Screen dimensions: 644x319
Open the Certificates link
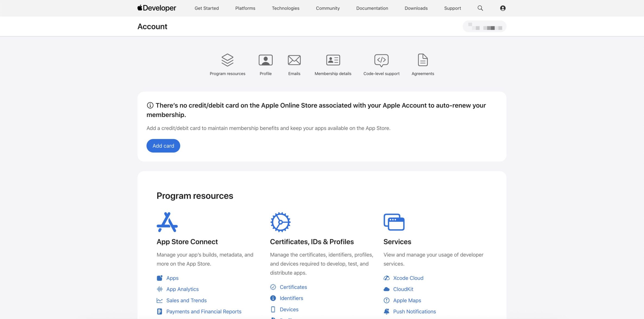pyautogui.click(x=293, y=287)
